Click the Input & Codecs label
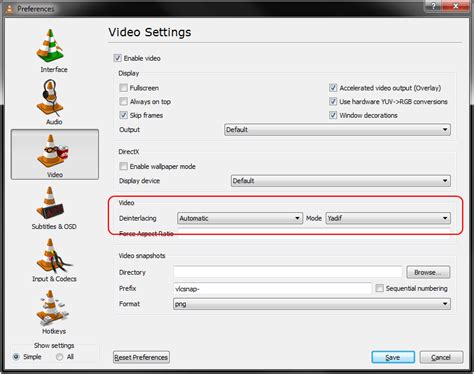 click(54, 279)
